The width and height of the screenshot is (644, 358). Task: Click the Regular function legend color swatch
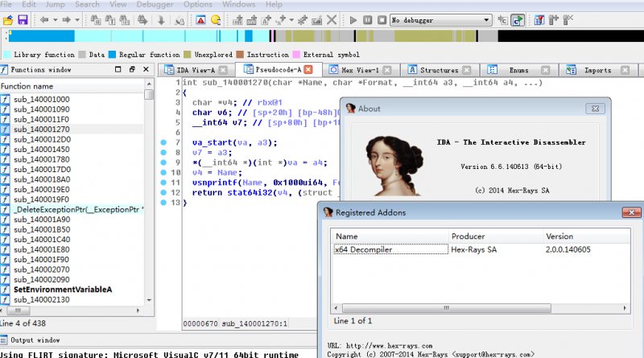point(112,55)
